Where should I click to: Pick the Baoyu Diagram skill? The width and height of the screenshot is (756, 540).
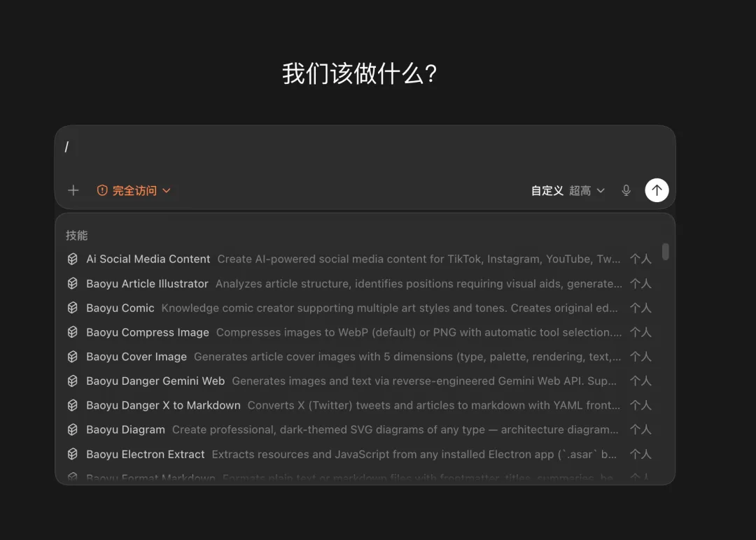pos(359,429)
